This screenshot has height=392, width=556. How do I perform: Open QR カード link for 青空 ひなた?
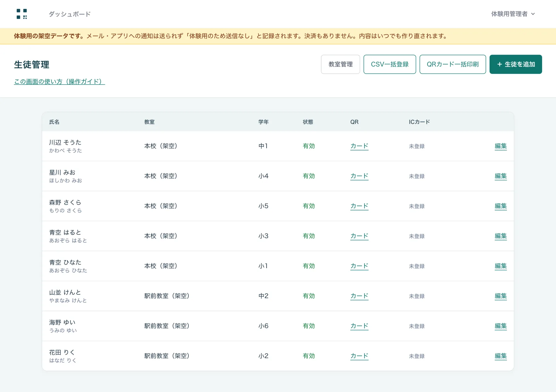tap(359, 266)
